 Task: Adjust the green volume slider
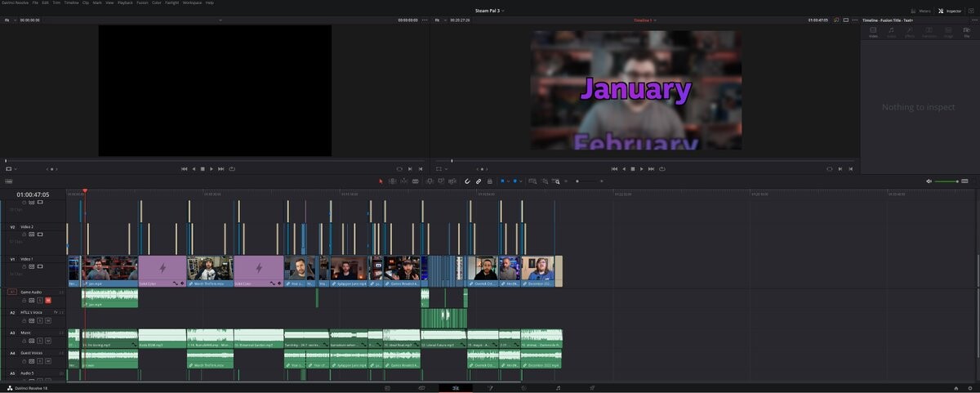click(947, 181)
